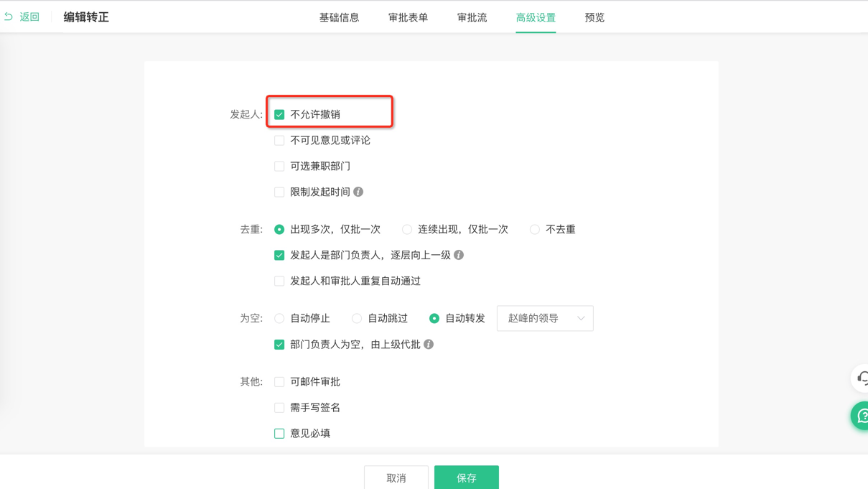The width and height of the screenshot is (868, 489).
Task: Click the 编辑转正 page title
Action: pos(86,17)
